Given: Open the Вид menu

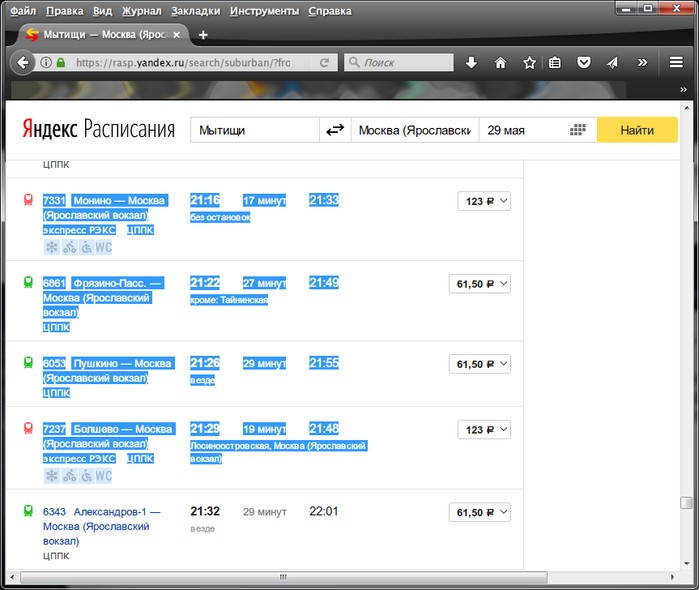Looking at the screenshot, I should point(103,11).
